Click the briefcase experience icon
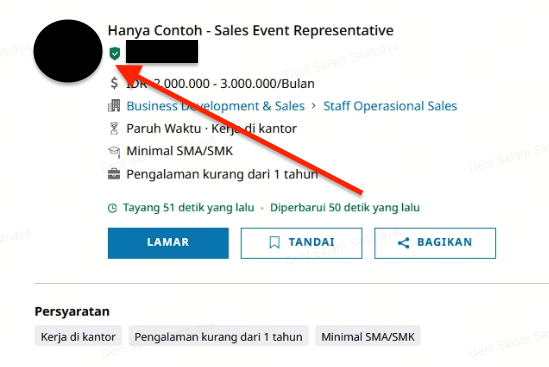 pos(114,174)
